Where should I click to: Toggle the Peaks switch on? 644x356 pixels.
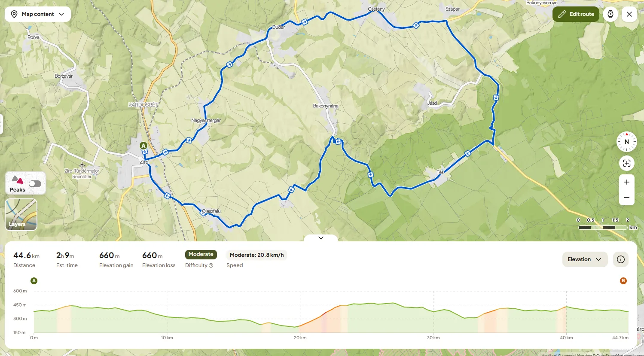tap(35, 184)
